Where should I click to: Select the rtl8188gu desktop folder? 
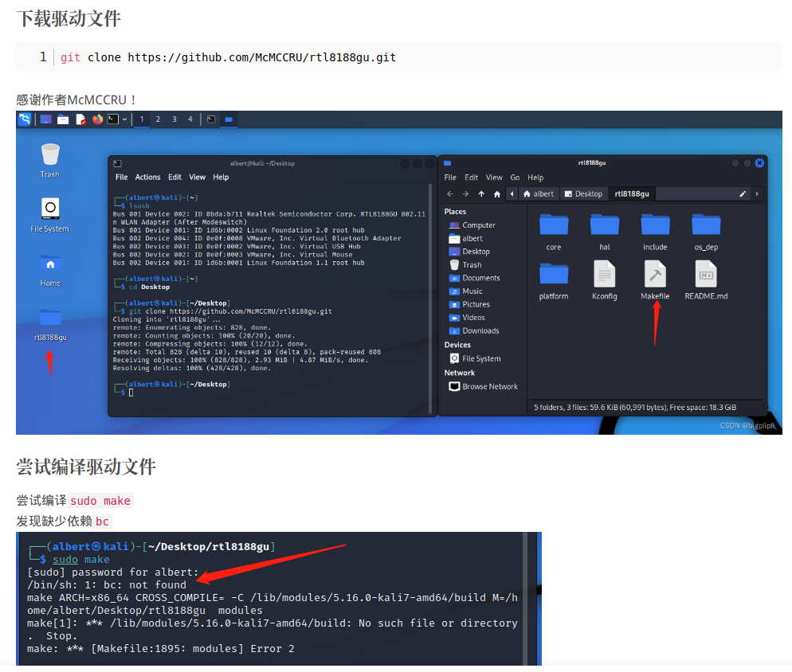[50, 323]
